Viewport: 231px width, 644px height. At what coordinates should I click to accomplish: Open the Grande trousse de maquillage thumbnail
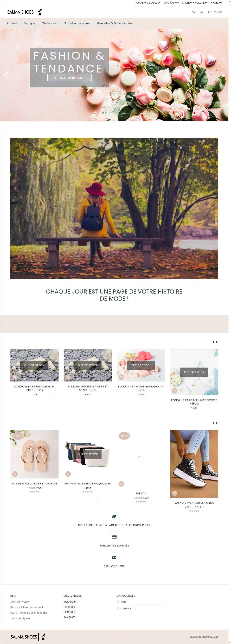(x=88, y=454)
